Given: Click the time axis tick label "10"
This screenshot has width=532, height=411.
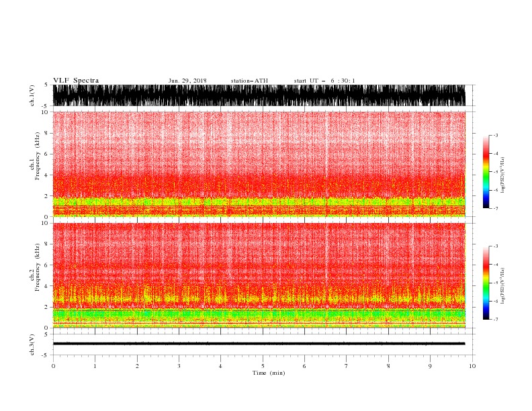Looking at the screenshot, I should click(x=472, y=366).
